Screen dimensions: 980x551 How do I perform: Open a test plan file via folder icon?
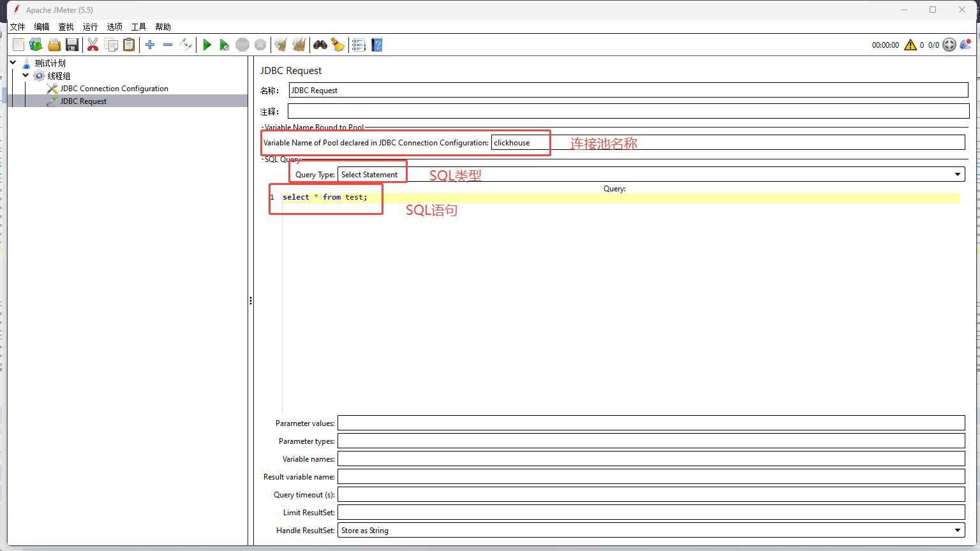(x=54, y=45)
